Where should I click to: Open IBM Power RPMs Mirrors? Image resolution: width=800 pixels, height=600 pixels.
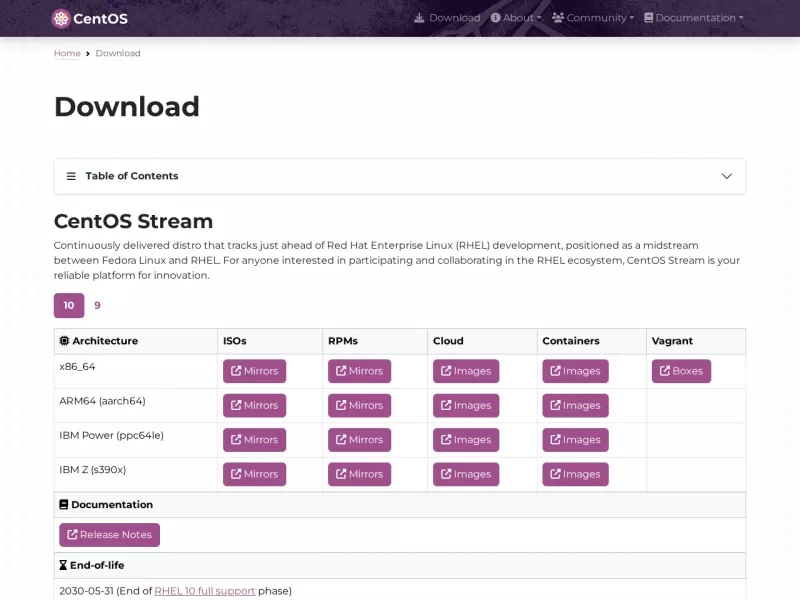[x=359, y=440]
